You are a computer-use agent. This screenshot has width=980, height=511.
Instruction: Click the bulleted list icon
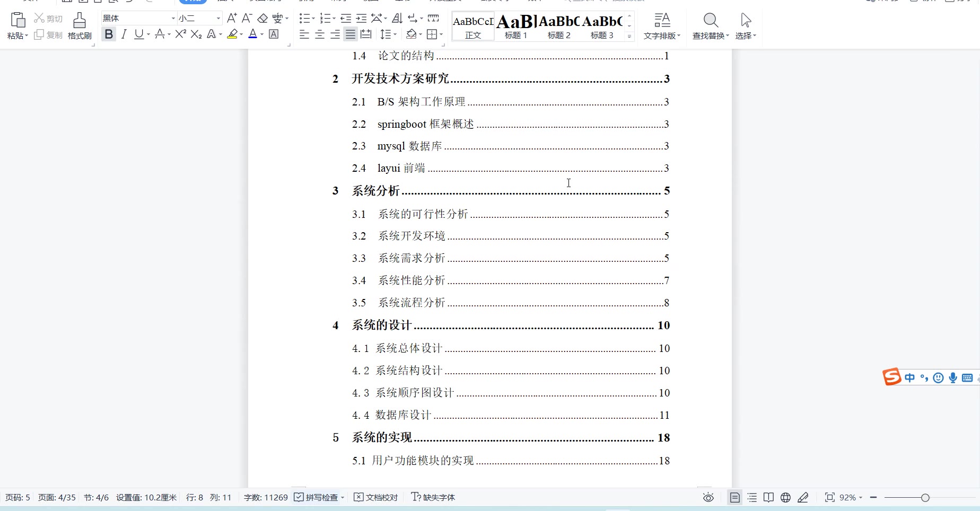tap(304, 19)
